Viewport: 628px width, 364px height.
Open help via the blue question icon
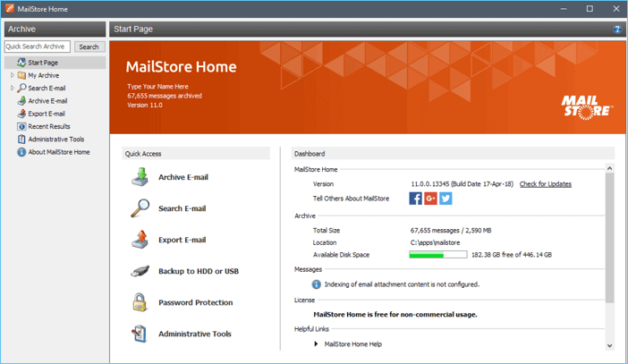pyautogui.click(x=617, y=29)
